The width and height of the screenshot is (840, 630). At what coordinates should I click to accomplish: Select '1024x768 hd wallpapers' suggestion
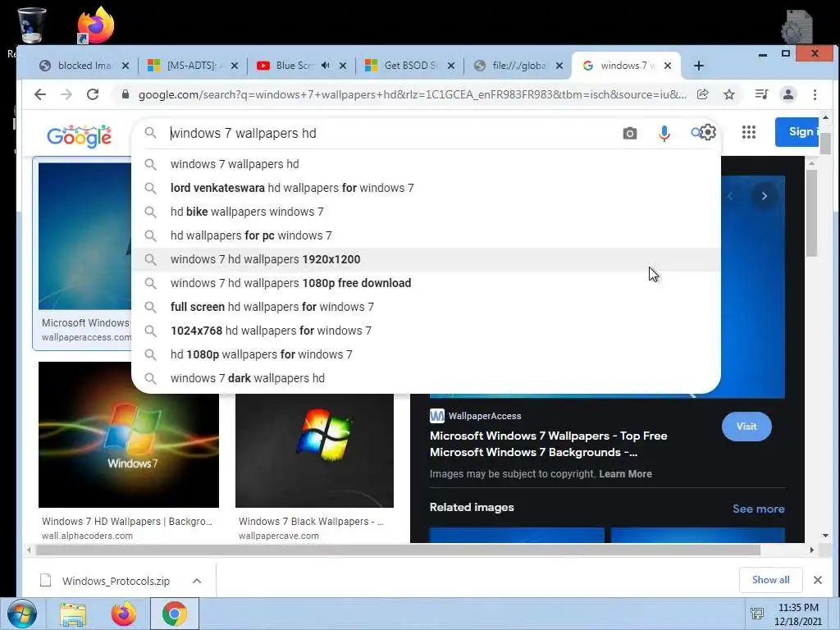pyautogui.click(x=426, y=331)
